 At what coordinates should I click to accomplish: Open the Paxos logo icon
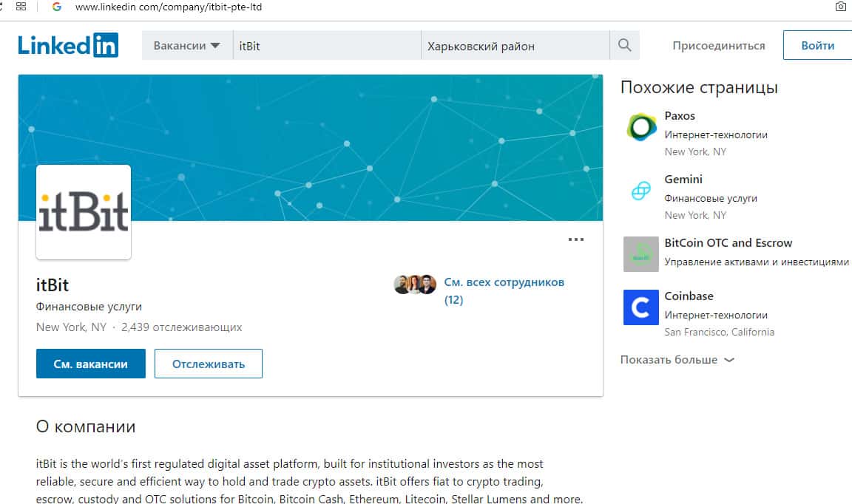click(x=640, y=127)
